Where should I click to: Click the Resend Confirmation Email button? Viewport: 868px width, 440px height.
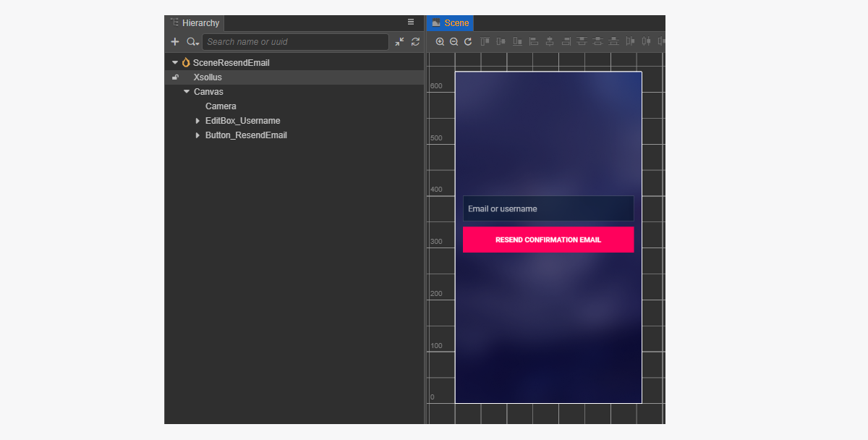[x=548, y=240]
